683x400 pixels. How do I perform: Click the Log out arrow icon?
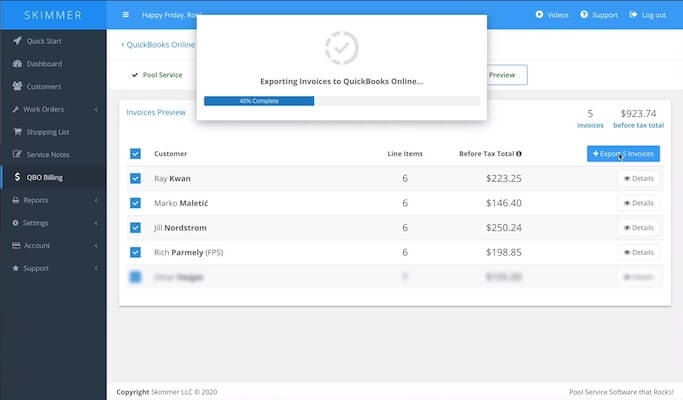click(x=633, y=14)
